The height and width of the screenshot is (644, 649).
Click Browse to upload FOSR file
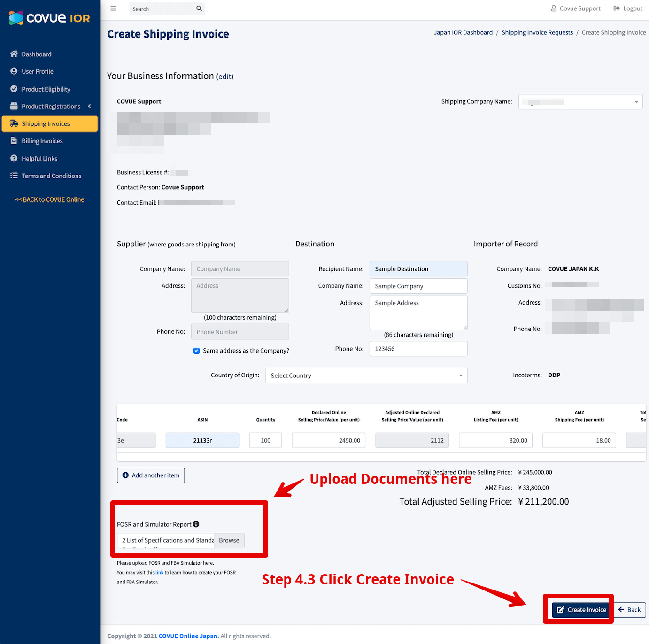click(229, 540)
